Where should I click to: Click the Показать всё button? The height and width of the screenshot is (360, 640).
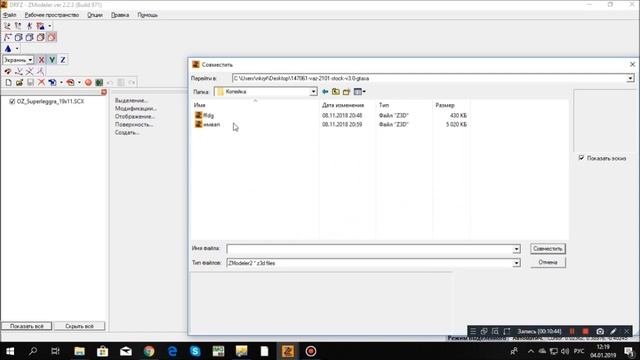tap(27, 326)
